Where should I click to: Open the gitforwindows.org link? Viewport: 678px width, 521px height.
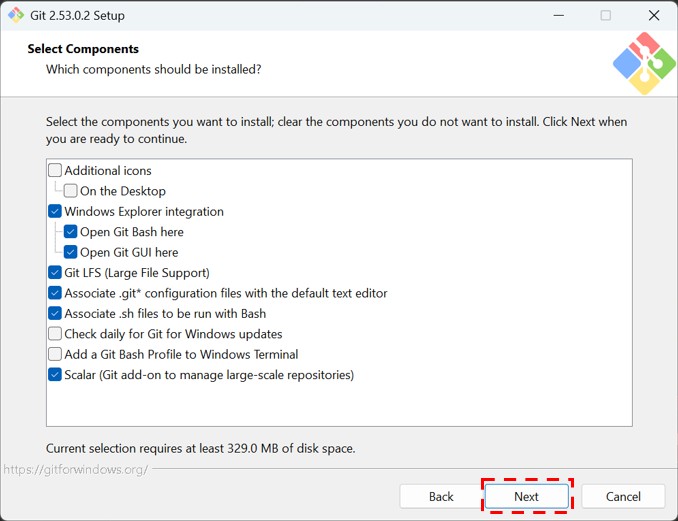(x=75, y=469)
